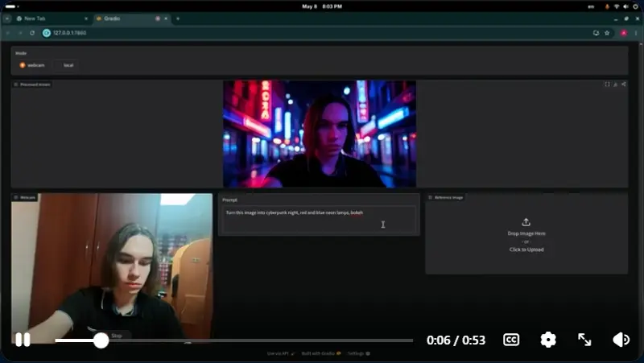This screenshot has width=644, height=363.
Task: Open the system clock showing May 8
Action: tap(321, 6)
